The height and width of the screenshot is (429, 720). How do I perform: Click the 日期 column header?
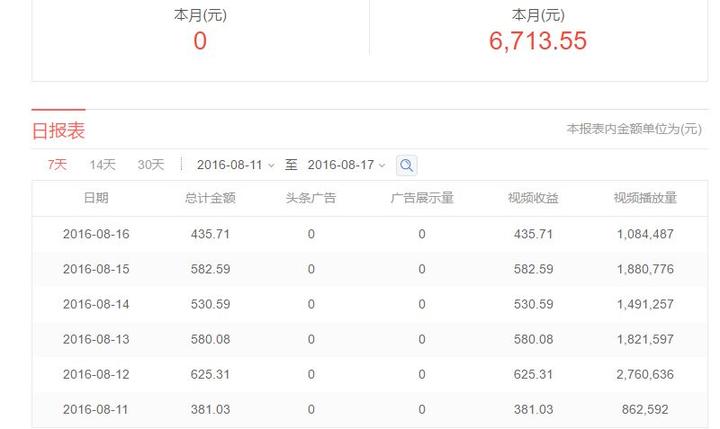coord(96,198)
